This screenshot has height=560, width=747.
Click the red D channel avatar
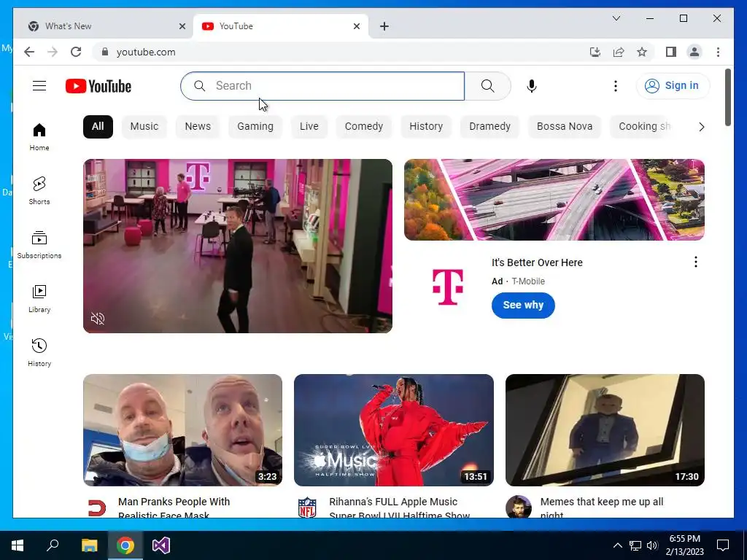coord(97,507)
